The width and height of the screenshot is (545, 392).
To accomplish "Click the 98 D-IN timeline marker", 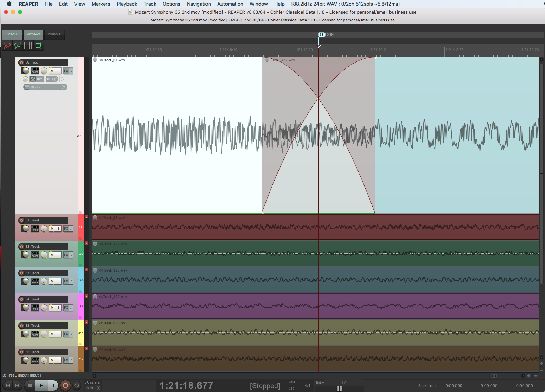I will 322,34.
